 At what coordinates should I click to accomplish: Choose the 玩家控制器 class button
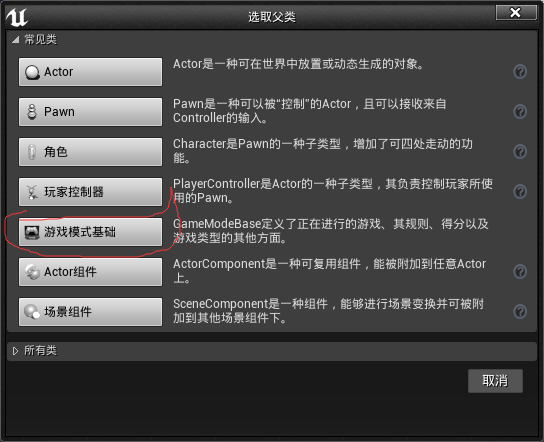[x=91, y=192]
